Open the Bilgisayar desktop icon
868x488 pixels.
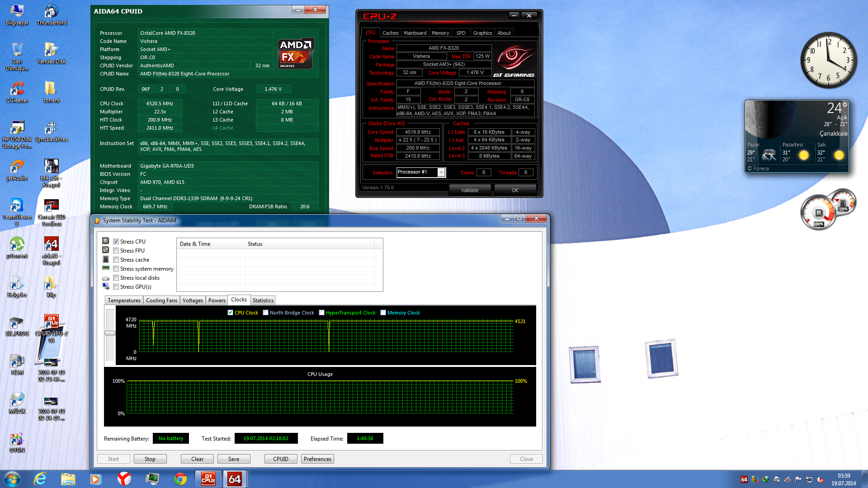coord(17,14)
